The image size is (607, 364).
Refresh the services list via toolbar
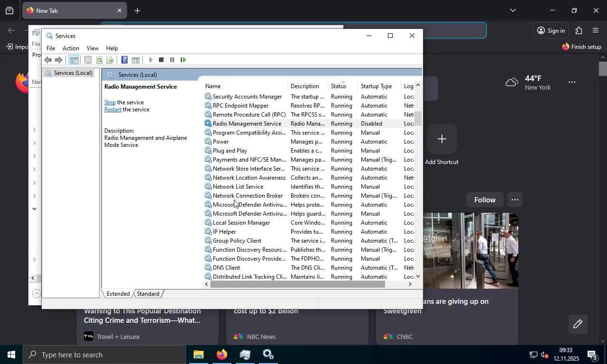click(x=99, y=60)
